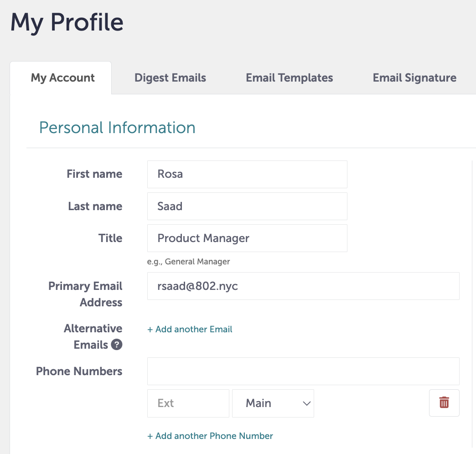Screen dimensions: 476x454
Task: Go to the My Account tab
Action: pos(62,77)
